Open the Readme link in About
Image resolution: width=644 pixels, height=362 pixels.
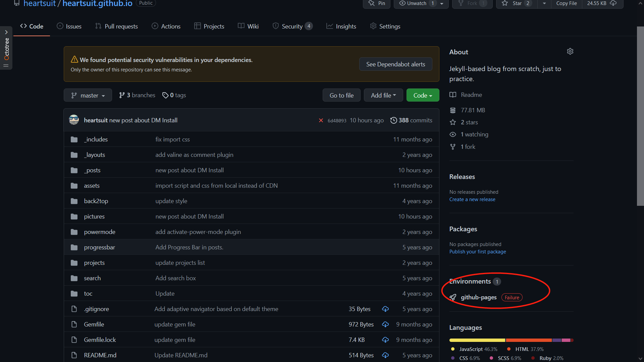coord(466,95)
